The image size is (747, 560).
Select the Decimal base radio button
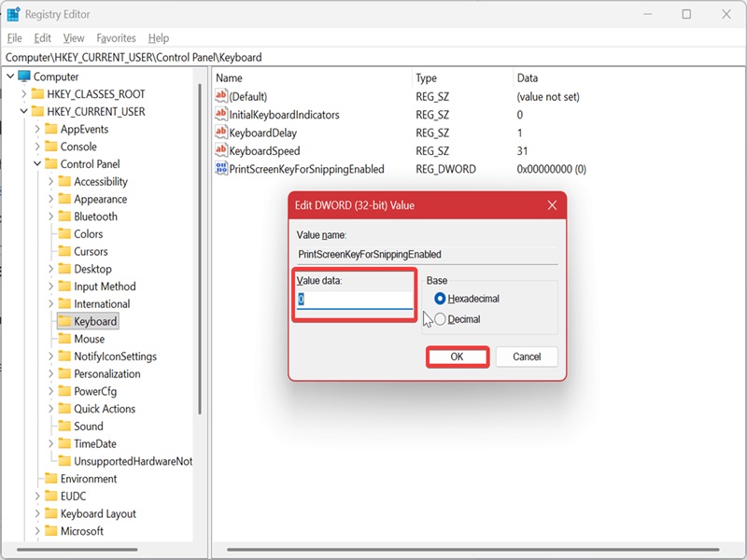click(x=440, y=319)
